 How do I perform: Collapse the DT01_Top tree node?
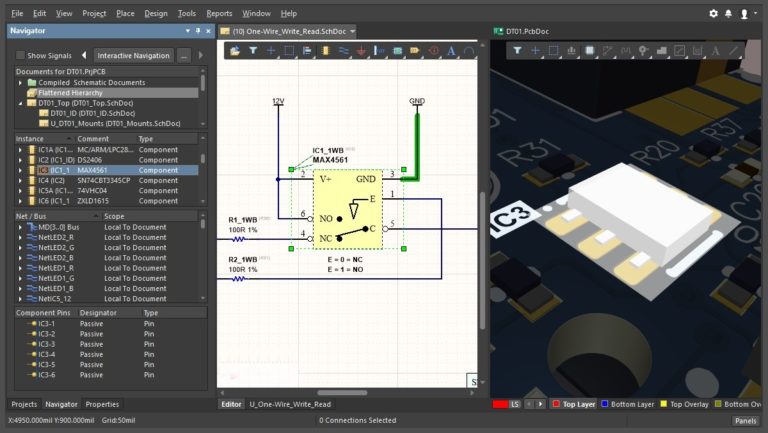(x=20, y=103)
